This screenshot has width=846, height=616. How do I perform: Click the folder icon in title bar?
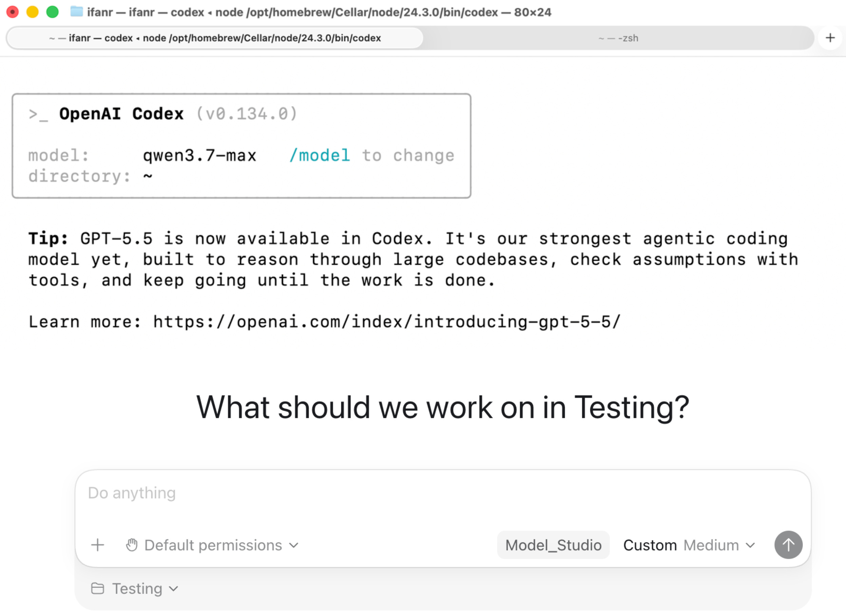77,12
